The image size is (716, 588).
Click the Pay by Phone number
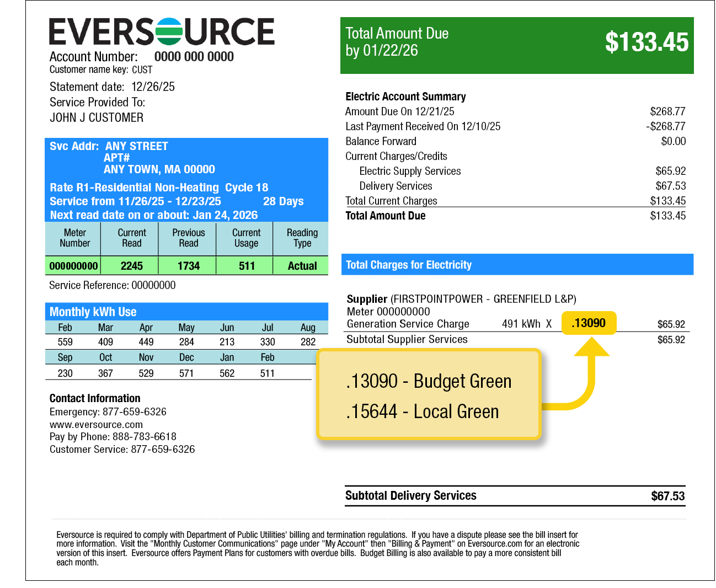113,436
